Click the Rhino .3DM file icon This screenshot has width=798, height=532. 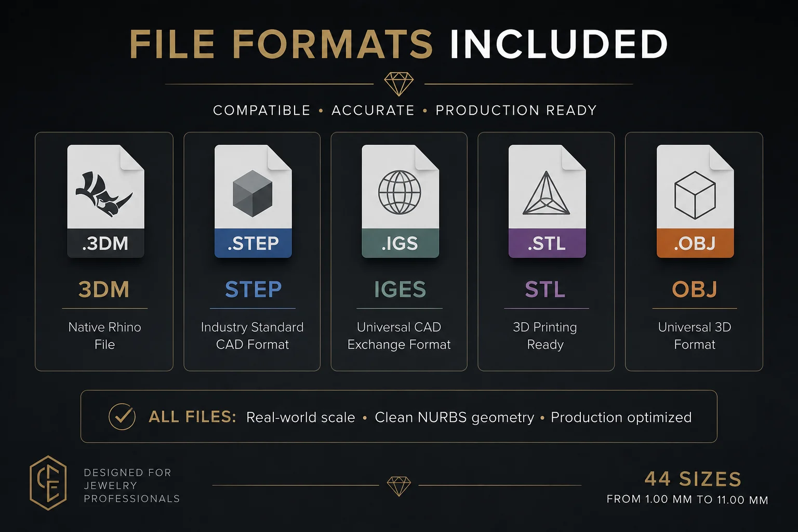[105, 201]
